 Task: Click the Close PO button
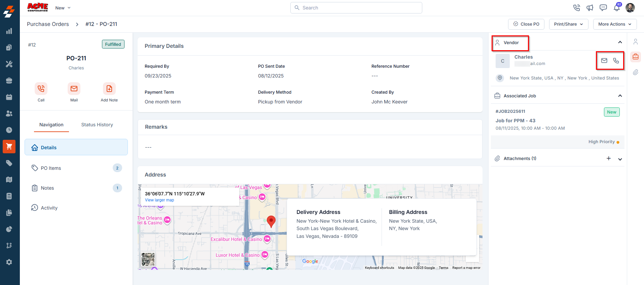click(x=526, y=24)
